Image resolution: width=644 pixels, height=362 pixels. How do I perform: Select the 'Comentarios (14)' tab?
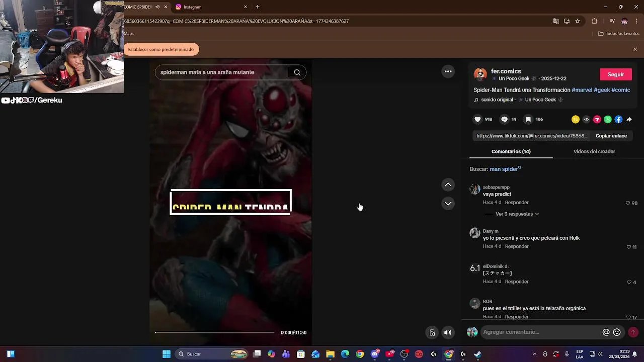point(511,151)
